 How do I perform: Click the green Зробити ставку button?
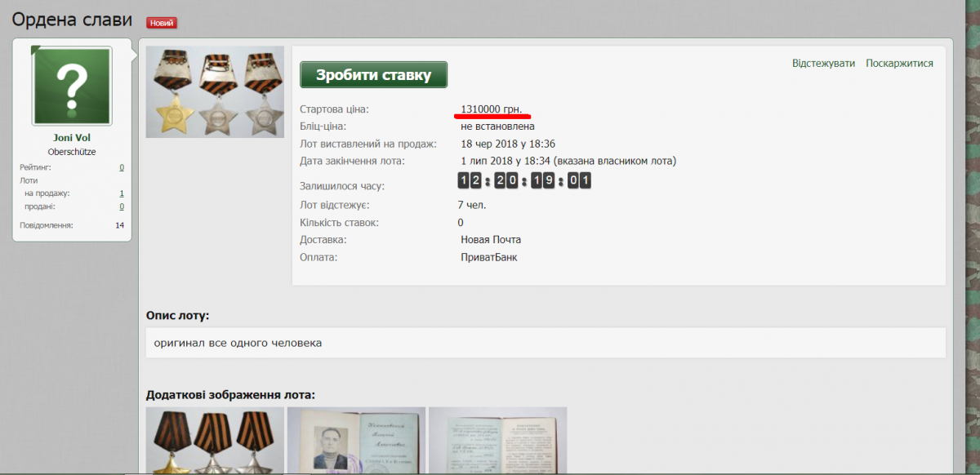click(373, 75)
